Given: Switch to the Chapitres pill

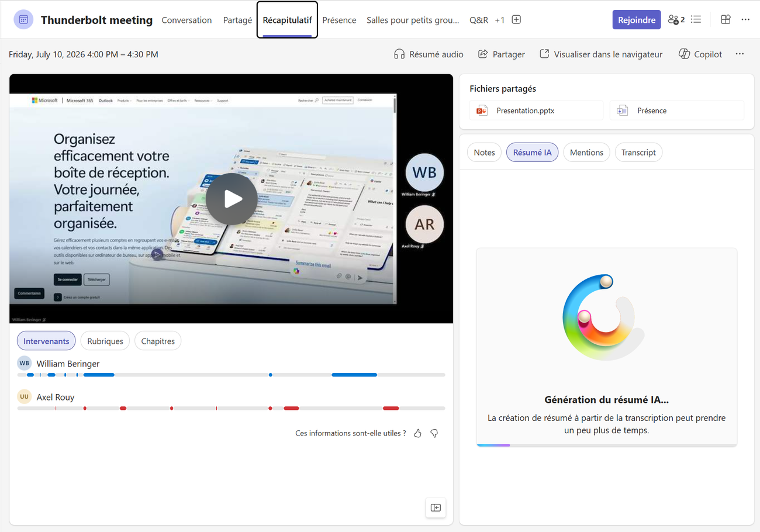Looking at the screenshot, I should 158,341.
